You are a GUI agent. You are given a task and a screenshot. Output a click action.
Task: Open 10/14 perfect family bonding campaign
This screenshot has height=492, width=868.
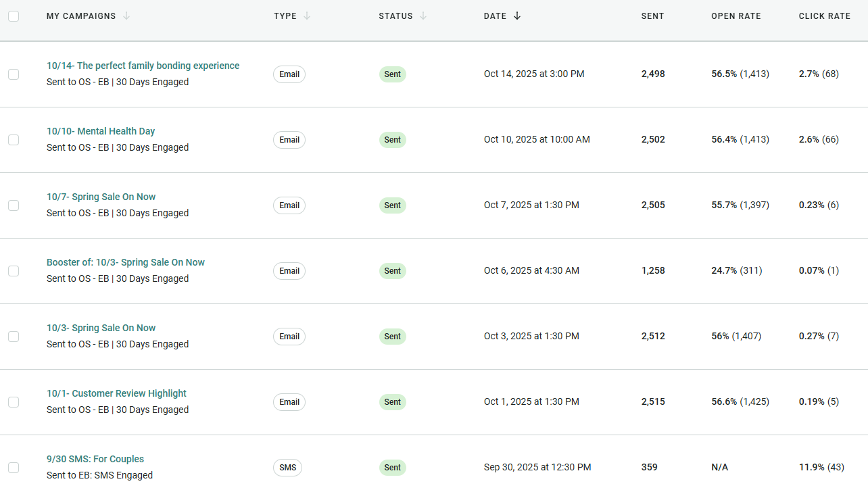pos(143,66)
